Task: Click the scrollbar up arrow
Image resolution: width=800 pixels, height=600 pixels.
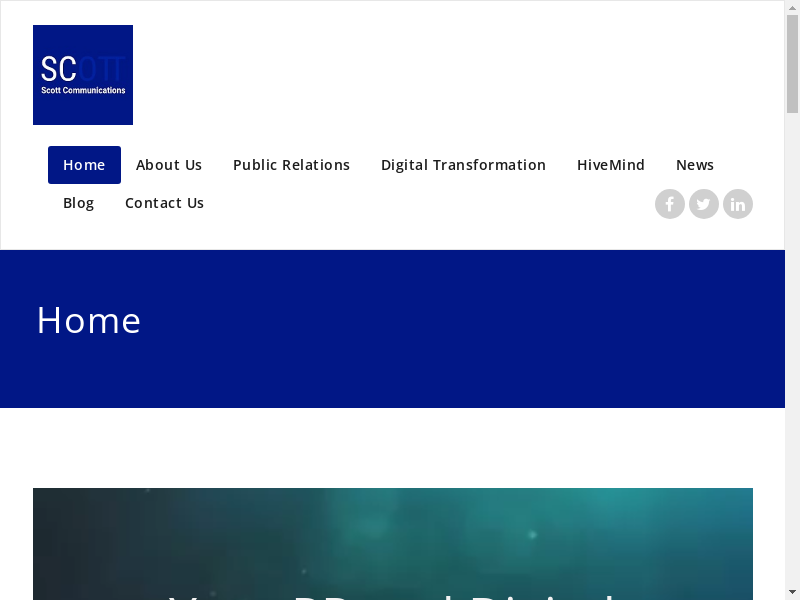Action: tap(792, 7)
